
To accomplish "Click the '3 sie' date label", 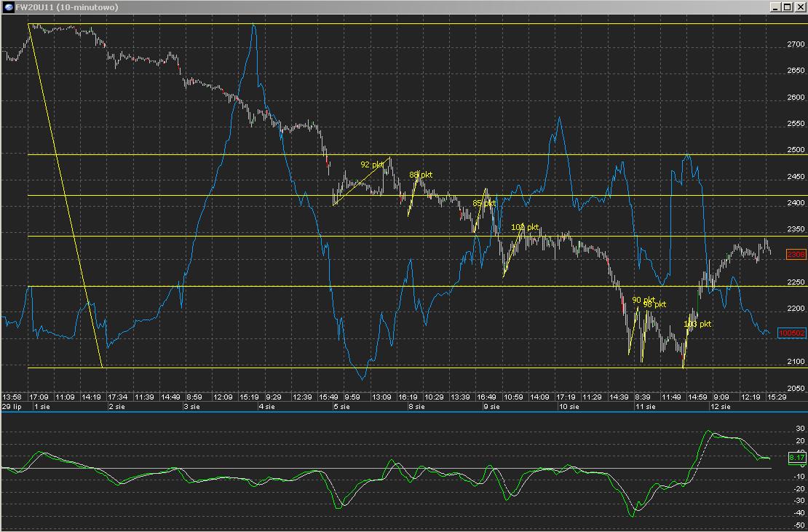I will (191, 407).
